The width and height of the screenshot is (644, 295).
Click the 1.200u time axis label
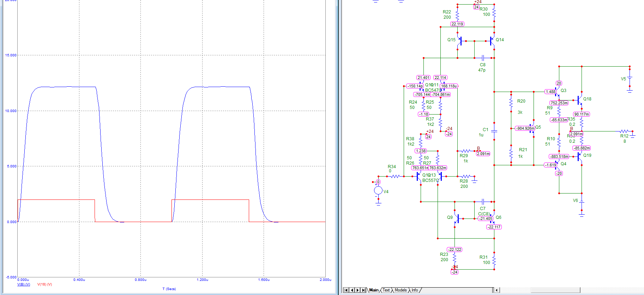(202, 280)
